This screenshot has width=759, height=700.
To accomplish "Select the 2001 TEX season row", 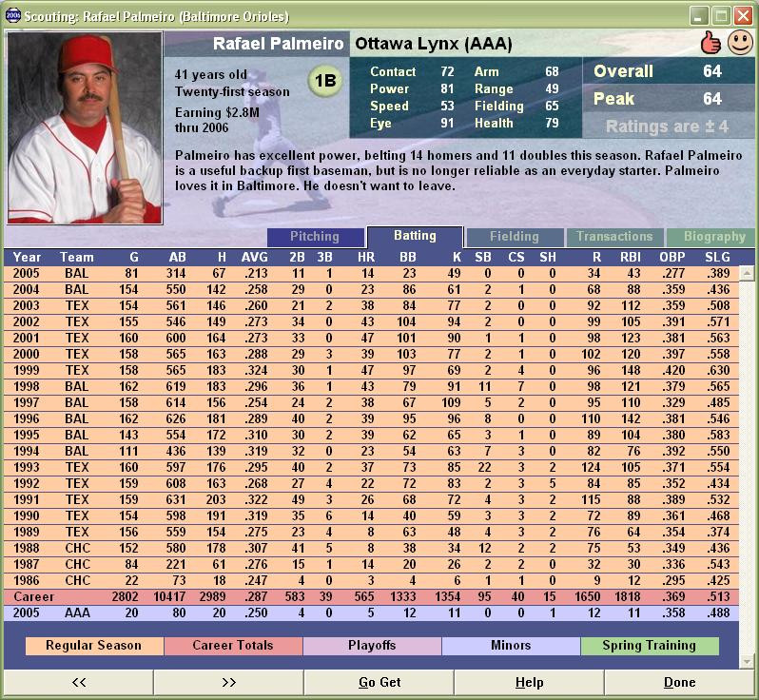I will coord(371,338).
